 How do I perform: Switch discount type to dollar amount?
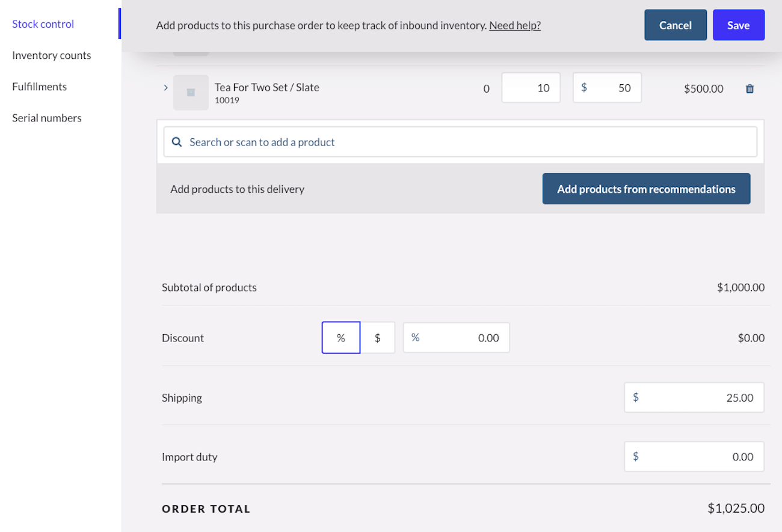[x=378, y=338]
